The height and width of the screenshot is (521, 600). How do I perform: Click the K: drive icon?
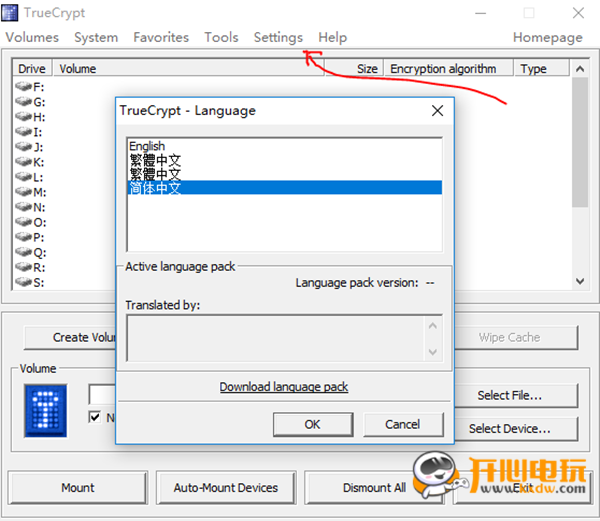[x=24, y=162]
